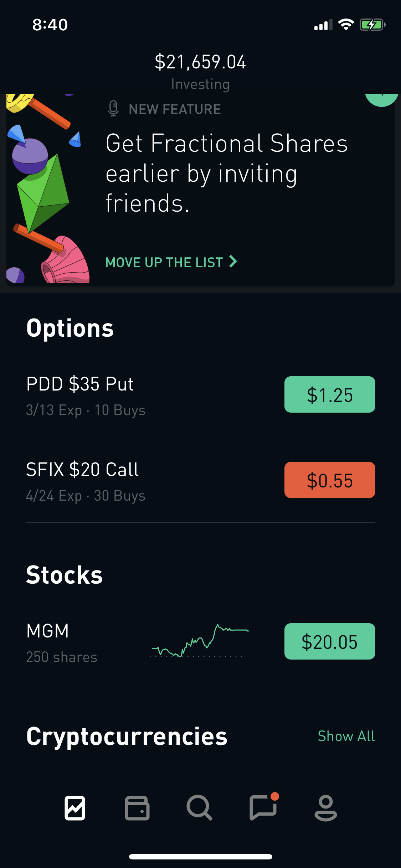Open the account profile icon
Viewport: 401px width, 868px height.
[325, 808]
